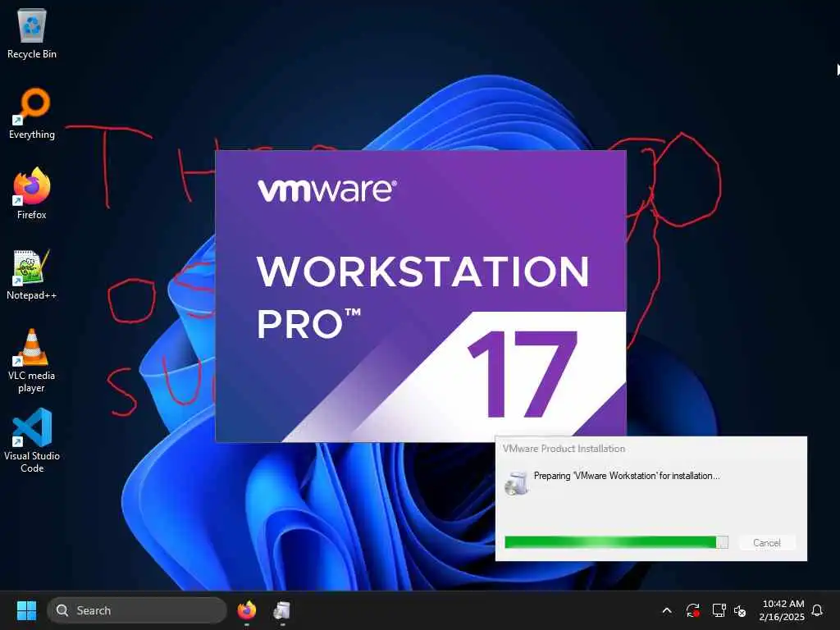
Task: Open Firefox from the taskbar
Action: point(246,610)
